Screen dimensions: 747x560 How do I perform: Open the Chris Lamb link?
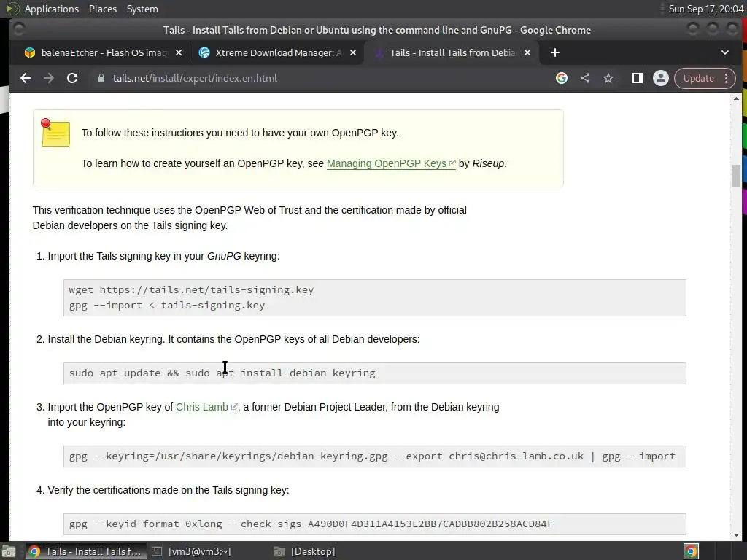206,407
